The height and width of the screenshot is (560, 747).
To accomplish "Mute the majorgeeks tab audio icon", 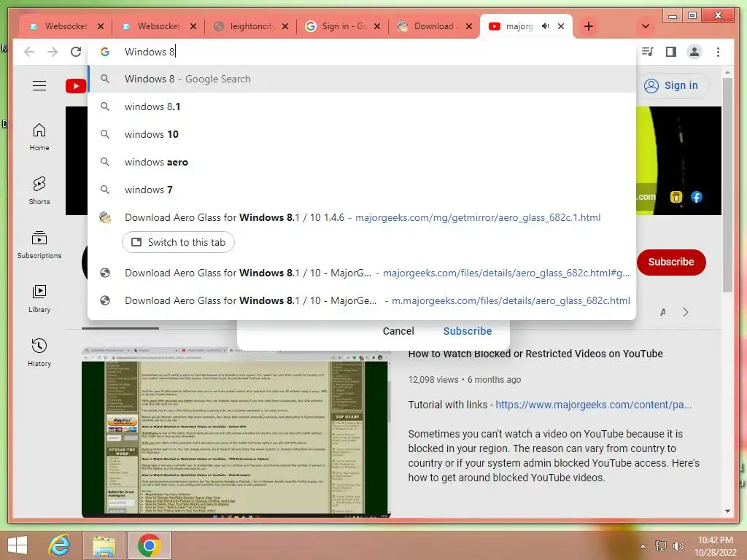I will pos(546,26).
